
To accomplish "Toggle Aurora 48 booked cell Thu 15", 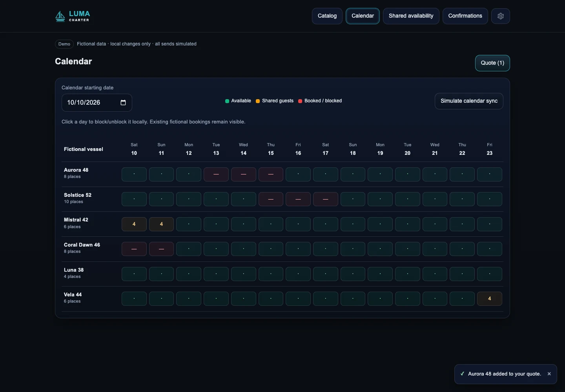I will [x=271, y=174].
